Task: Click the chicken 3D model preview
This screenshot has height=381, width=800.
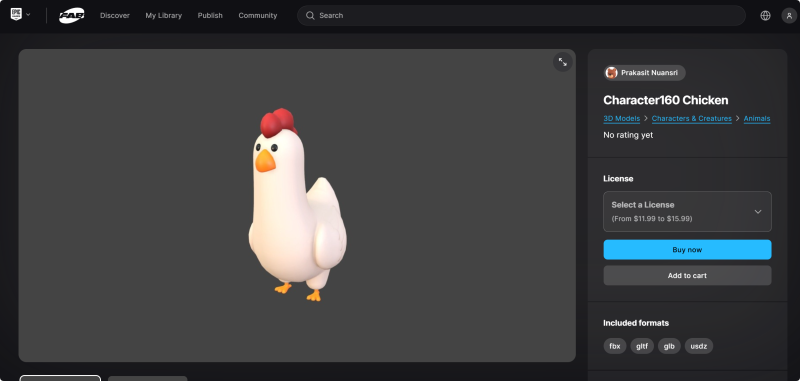Action: click(x=297, y=205)
